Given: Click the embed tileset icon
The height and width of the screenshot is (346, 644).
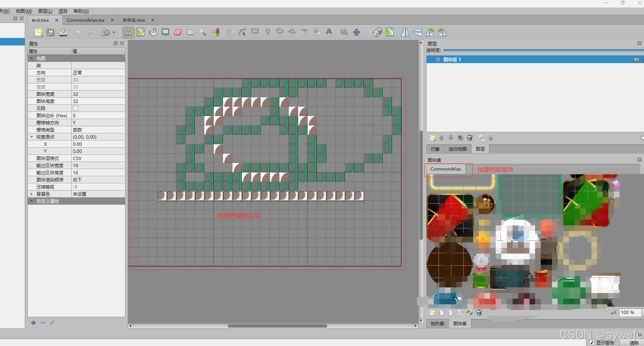Looking at the screenshot, I should [442, 313].
